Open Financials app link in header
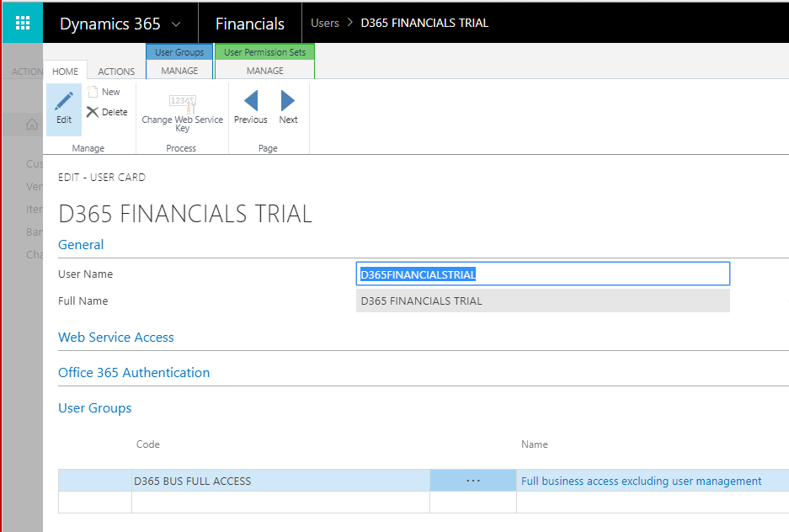This screenshot has height=532, width=789. (250, 24)
